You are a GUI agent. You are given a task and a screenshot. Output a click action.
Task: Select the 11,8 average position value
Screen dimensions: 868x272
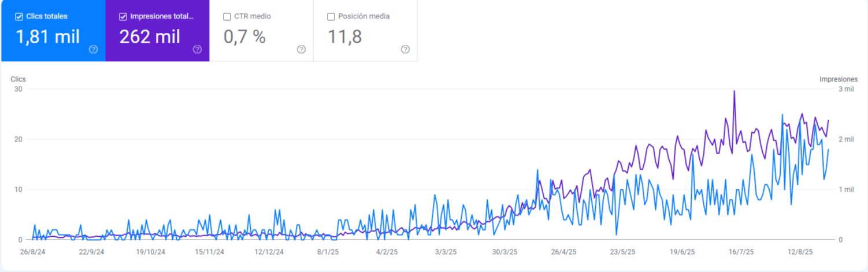click(x=344, y=37)
